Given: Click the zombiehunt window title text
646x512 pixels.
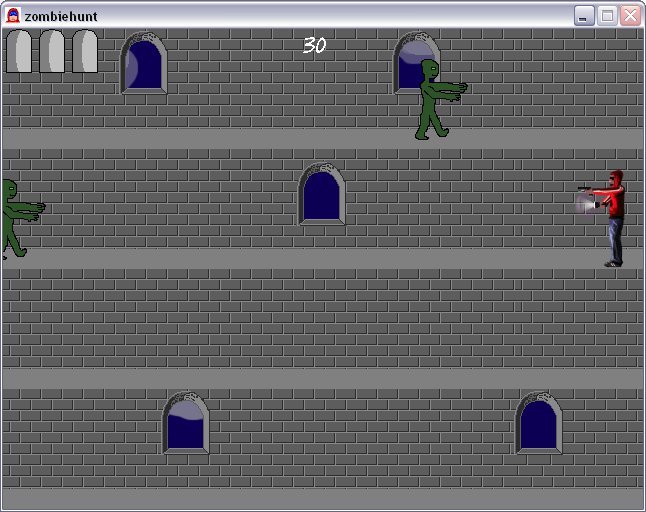Looking at the screenshot, I should (61, 16).
